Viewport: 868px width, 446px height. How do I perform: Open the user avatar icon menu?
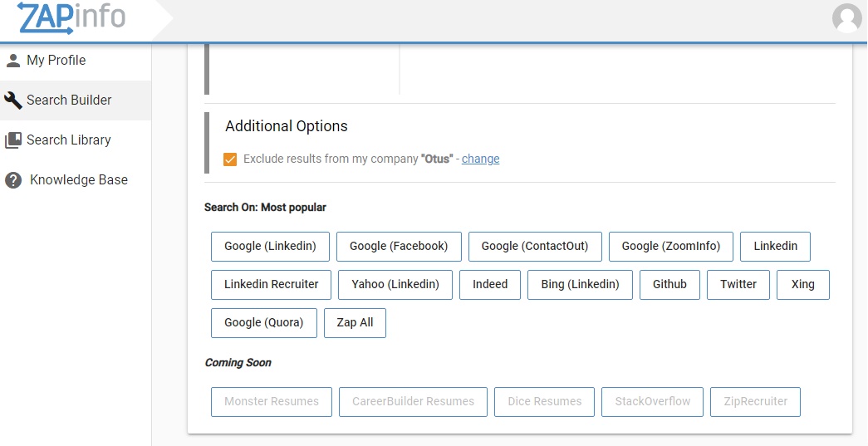tap(847, 18)
